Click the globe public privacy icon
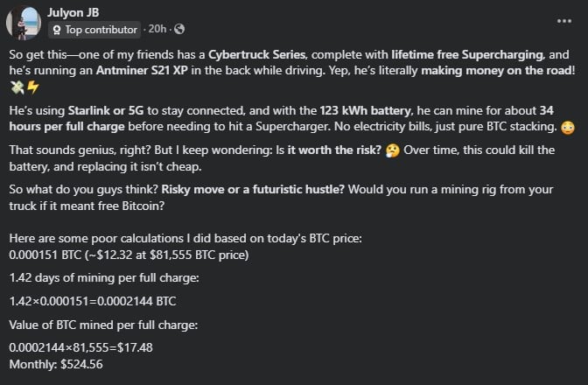The width and height of the screenshot is (588, 385). tap(179, 30)
